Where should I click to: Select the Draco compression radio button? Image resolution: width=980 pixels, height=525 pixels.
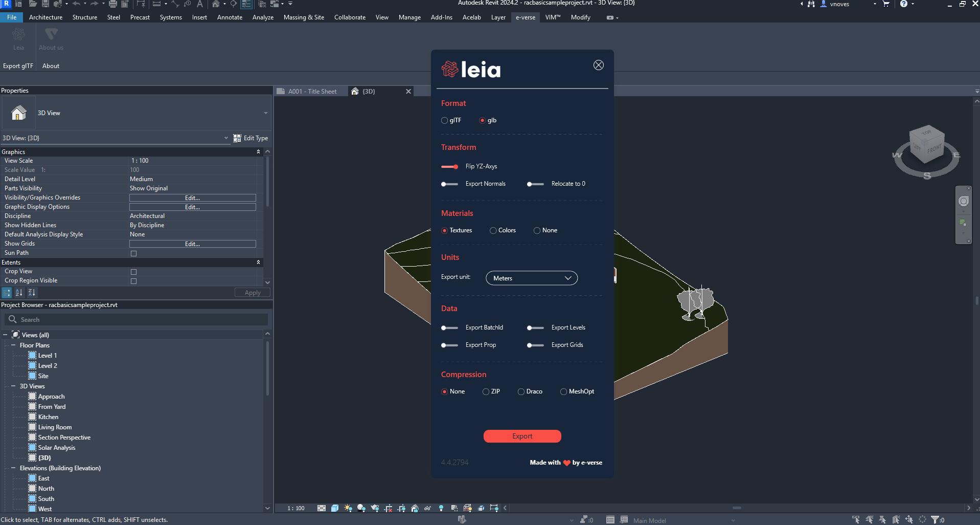click(x=521, y=392)
